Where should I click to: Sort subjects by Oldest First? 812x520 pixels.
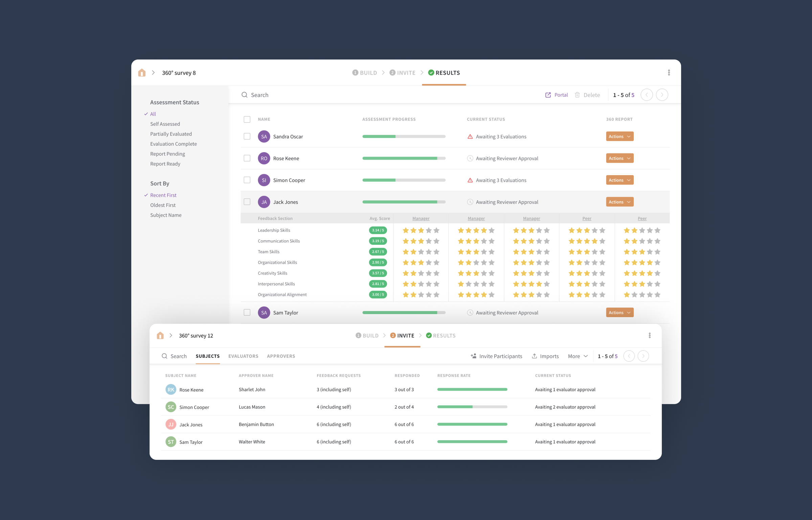(x=163, y=205)
